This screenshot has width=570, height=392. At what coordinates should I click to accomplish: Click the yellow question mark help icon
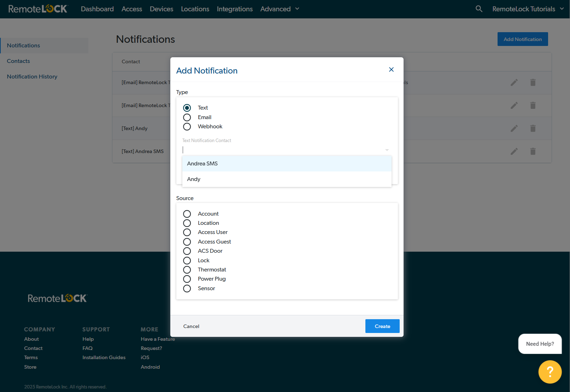coord(550,372)
